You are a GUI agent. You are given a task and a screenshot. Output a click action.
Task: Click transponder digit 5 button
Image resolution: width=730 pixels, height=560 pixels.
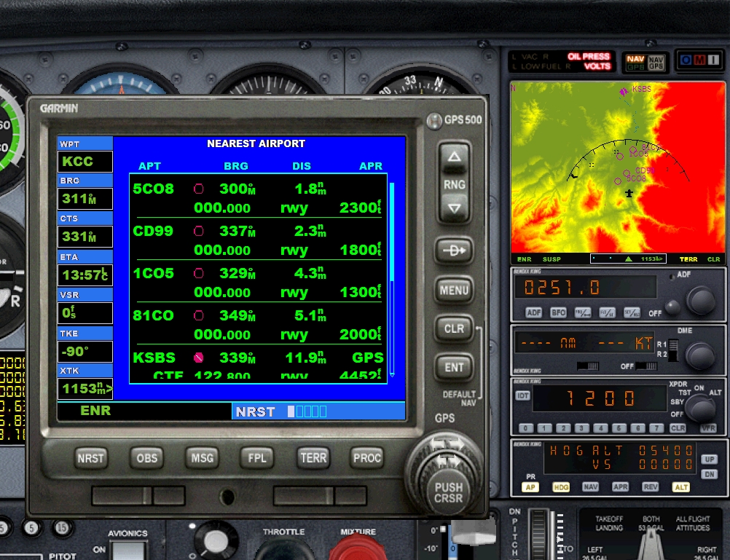click(619, 428)
